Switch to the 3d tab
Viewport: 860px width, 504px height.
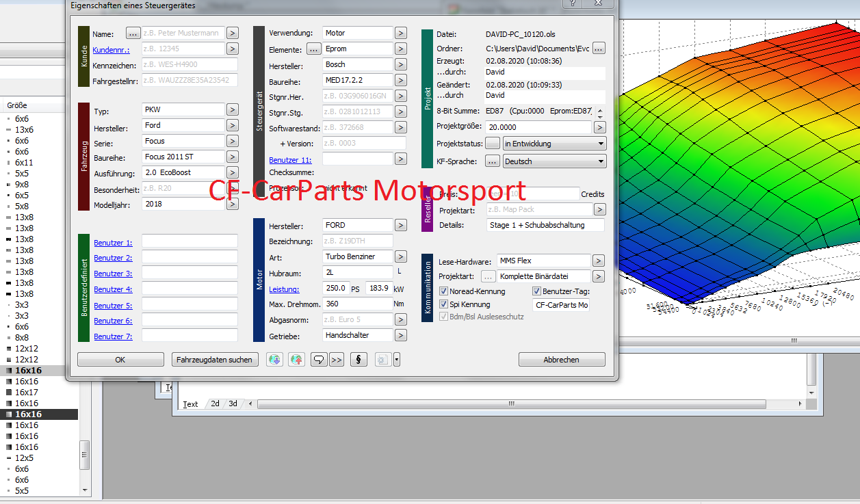(x=233, y=403)
